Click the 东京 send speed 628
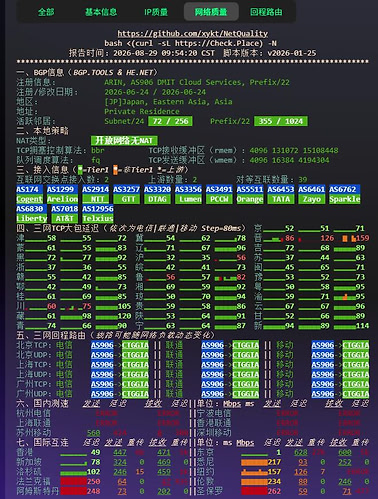 (x=301, y=452)
